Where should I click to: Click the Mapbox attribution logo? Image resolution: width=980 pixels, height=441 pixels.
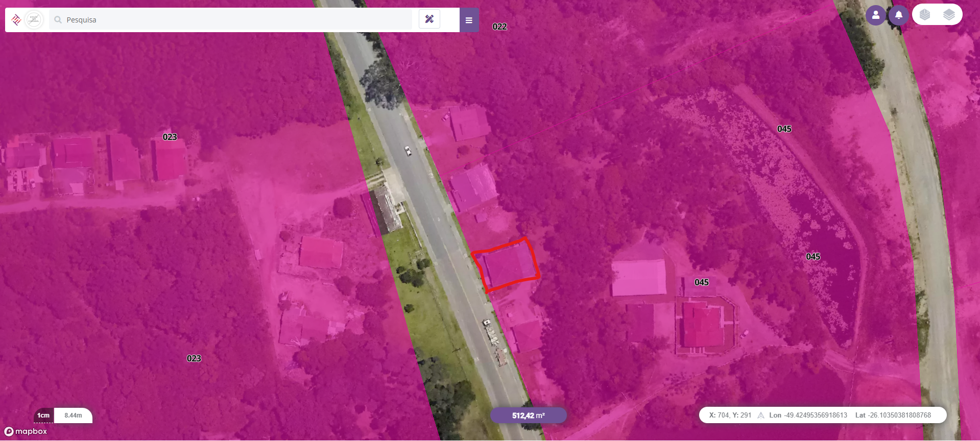point(26,431)
